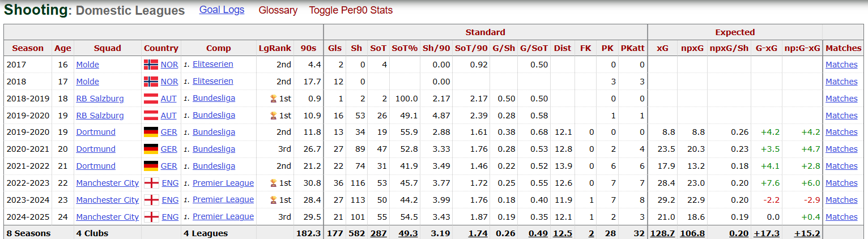
Task: Click the trophy icon in the 2022-2023 LgRank cell
Action: [x=274, y=183]
